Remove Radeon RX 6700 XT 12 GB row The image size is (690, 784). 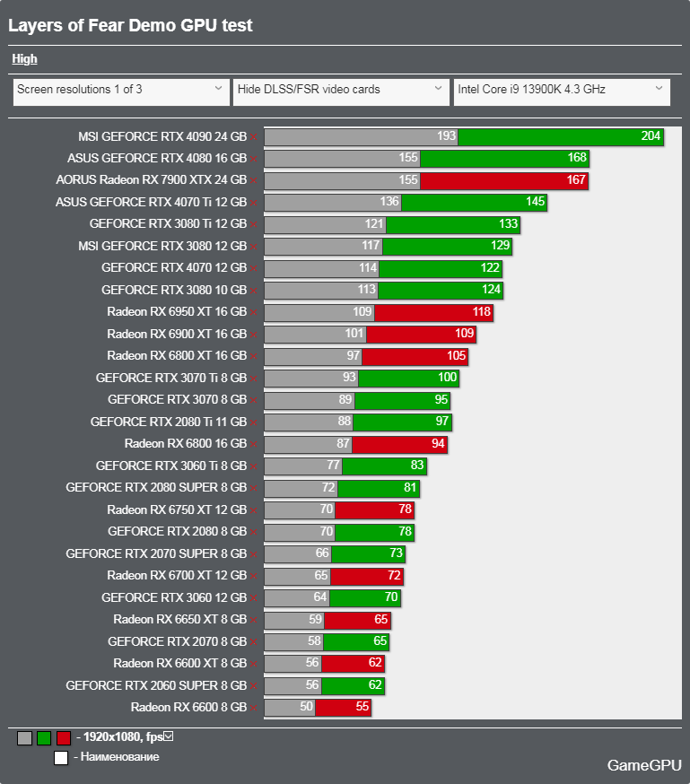(x=254, y=577)
